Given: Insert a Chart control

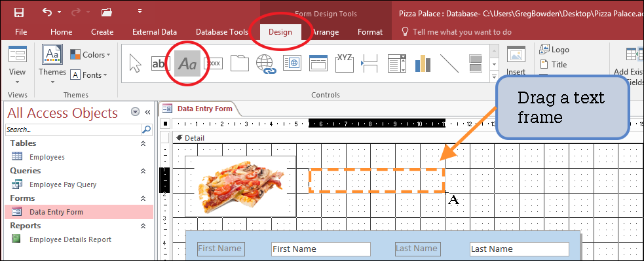Looking at the screenshot, I should click(x=423, y=63).
